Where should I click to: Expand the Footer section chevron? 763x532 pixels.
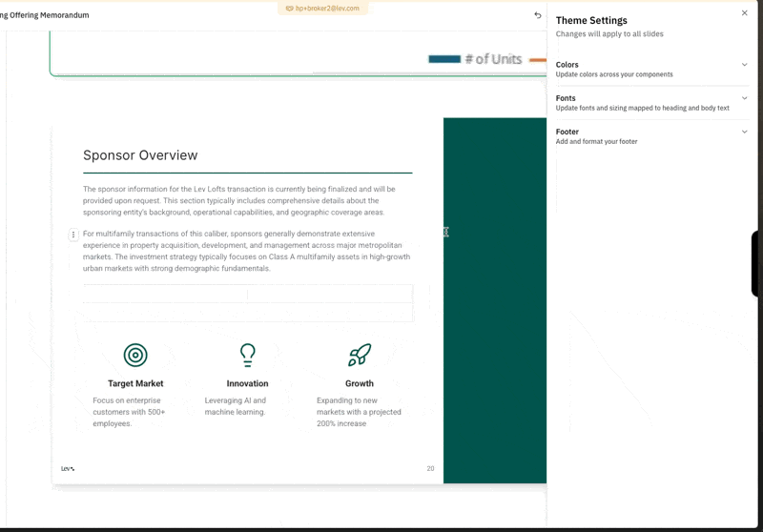[744, 132]
